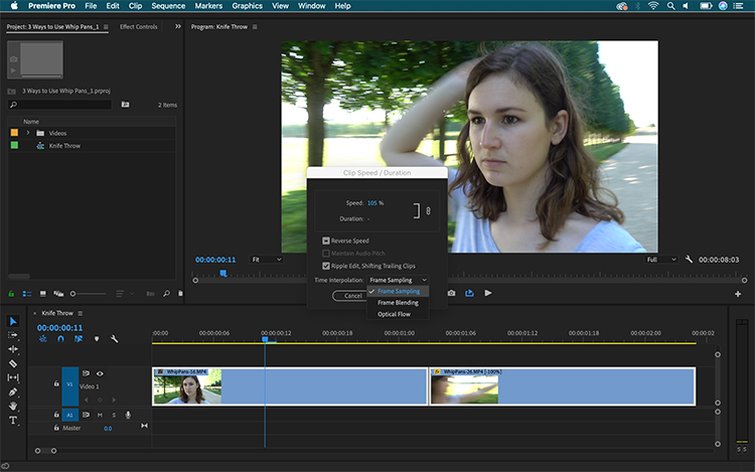Uncheck Ripple Edit, Shifting Trailing Clips
The height and width of the screenshot is (472, 755).
[326, 266]
